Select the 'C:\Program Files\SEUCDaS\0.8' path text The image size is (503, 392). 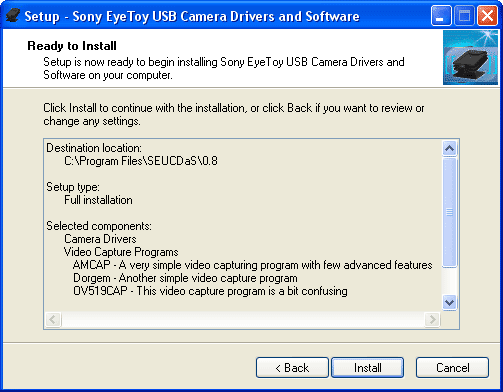pyautogui.click(x=141, y=161)
